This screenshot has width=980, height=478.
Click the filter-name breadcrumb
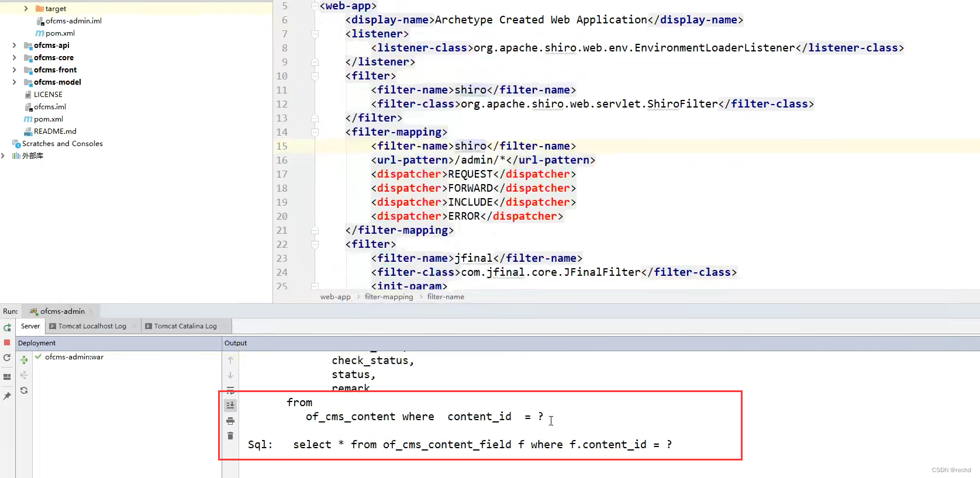click(446, 297)
